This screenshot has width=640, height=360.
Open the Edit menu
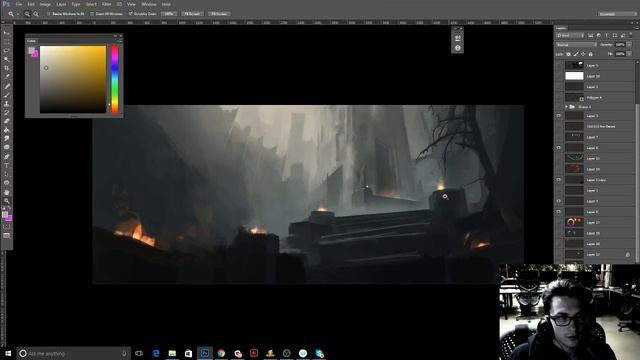pos(31,4)
